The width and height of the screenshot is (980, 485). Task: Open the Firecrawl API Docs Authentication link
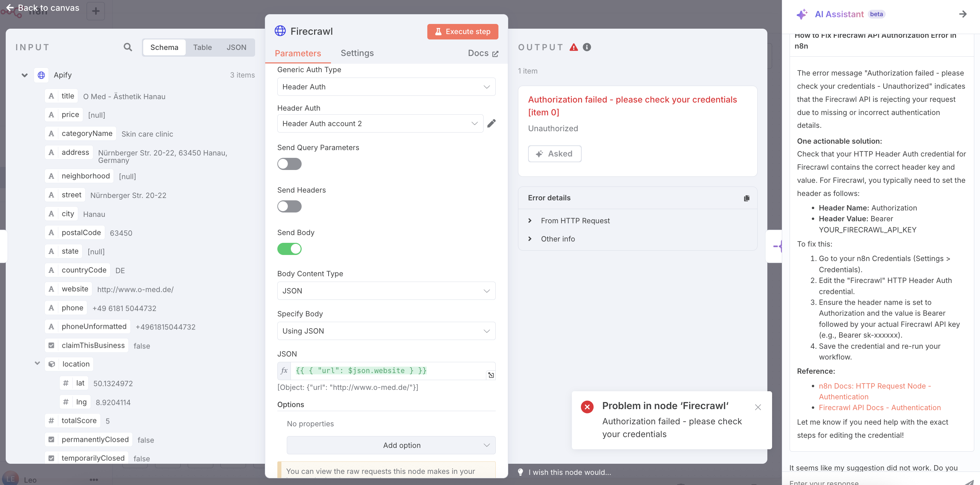(x=880, y=407)
